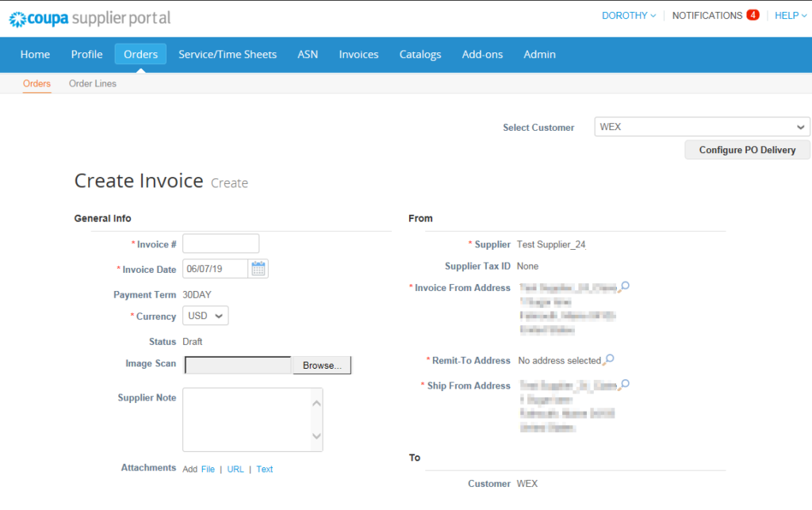Switch to Order Lines subtab
This screenshot has height=510, width=812.
pos(93,83)
